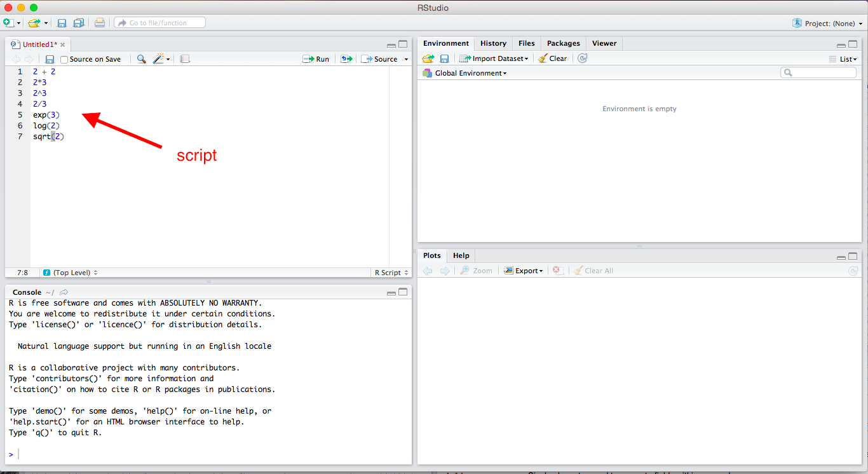Click the console working directory arrow icon

tap(64, 292)
